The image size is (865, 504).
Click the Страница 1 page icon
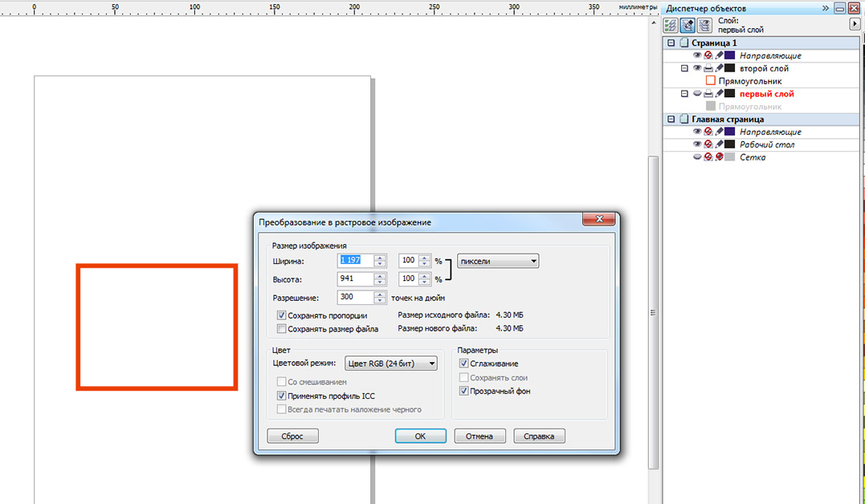click(x=684, y=43)
